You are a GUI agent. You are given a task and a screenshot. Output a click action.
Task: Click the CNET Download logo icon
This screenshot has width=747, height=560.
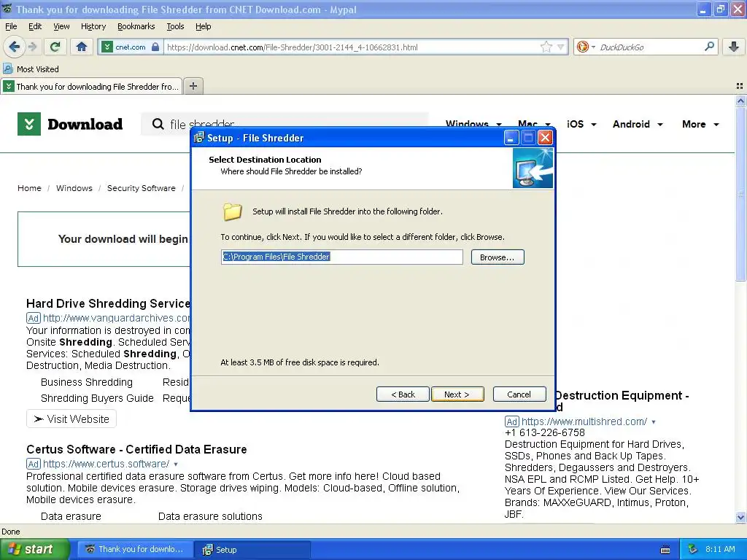pyautogui.click(x=29, y=124)
